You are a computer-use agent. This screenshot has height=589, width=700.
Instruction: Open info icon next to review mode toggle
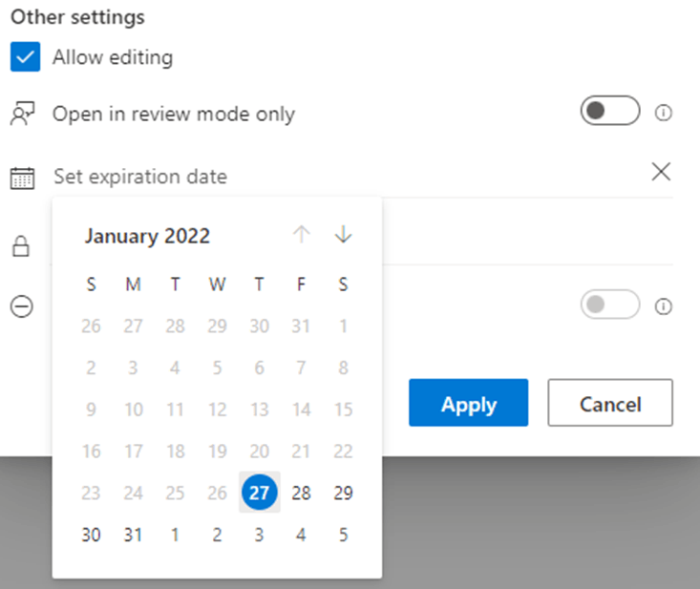coord(663,113)
